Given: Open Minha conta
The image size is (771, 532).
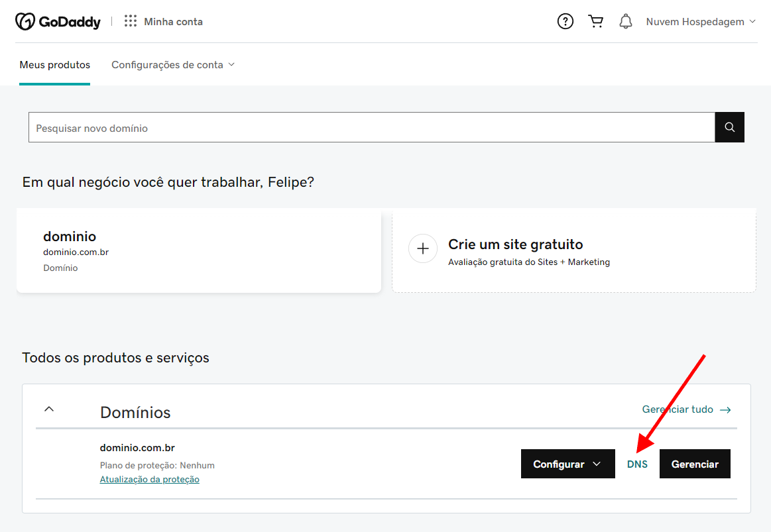Looking at the screenshot, I should (173, 22).
